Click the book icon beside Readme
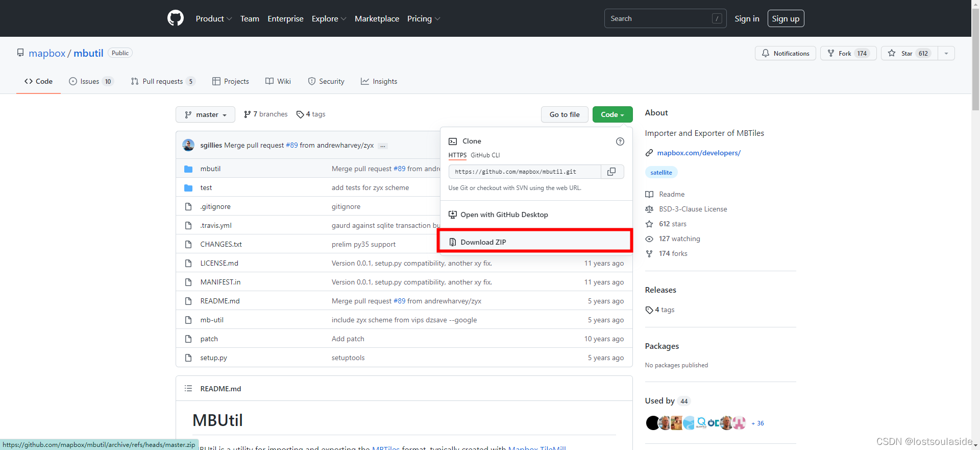The image size is (980, 450). (x=649, y=194)
